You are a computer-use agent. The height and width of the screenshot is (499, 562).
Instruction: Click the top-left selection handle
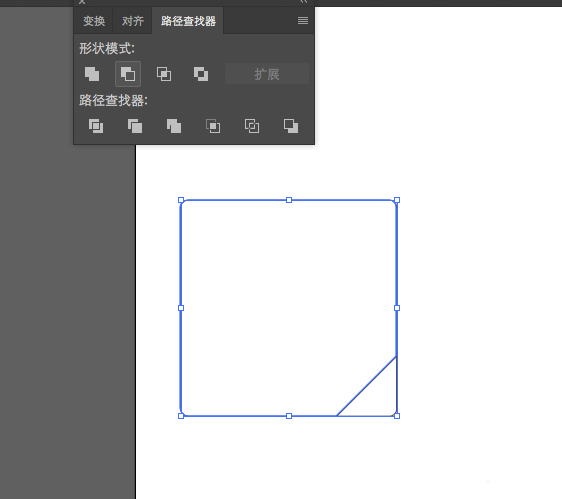(181, 200)
